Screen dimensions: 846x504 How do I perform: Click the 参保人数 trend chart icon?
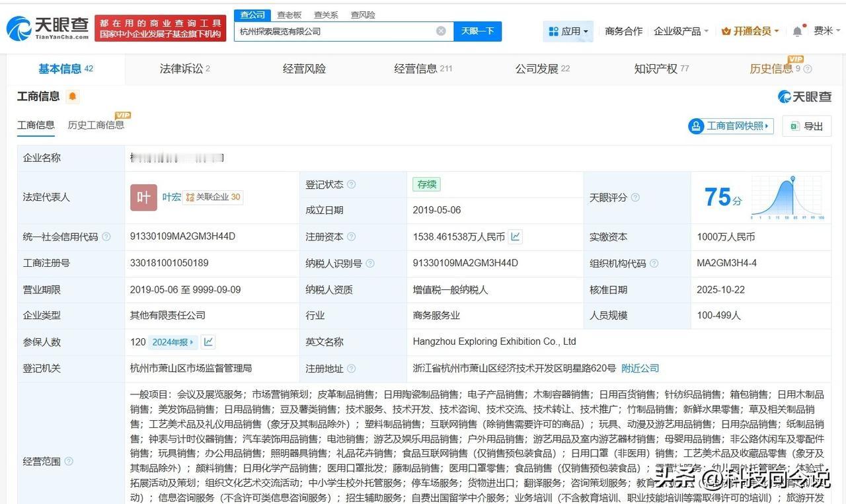(x=208, y=342)
